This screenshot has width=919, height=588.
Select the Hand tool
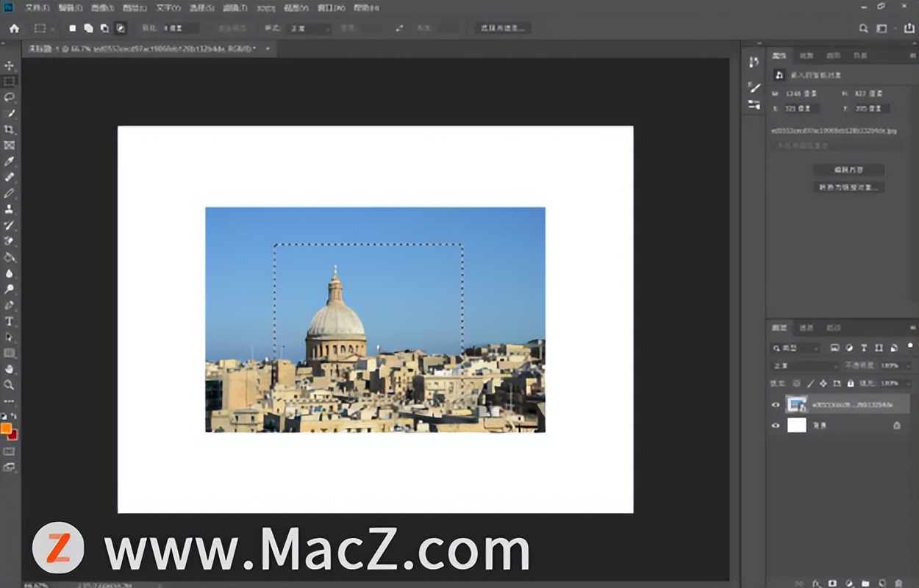coord(10,369)
